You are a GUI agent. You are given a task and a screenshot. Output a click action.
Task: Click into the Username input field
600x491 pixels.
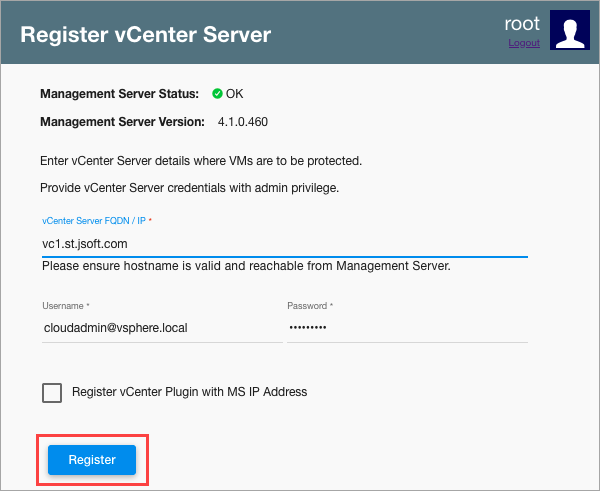tap(162, 328)
